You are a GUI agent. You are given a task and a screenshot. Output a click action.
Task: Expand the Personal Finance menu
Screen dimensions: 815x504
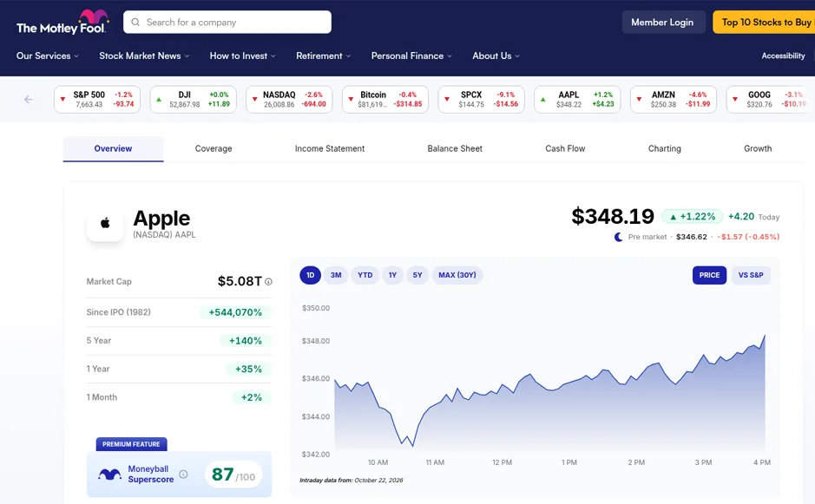click(411, 56)
